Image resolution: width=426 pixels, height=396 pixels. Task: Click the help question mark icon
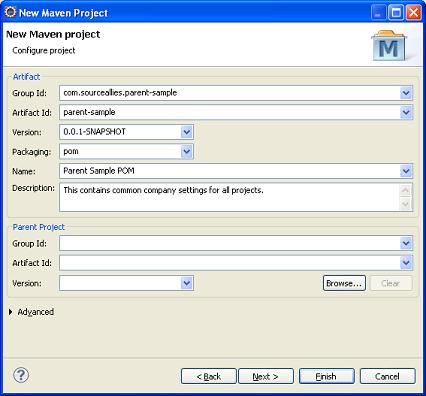click(x=21, y=375)
